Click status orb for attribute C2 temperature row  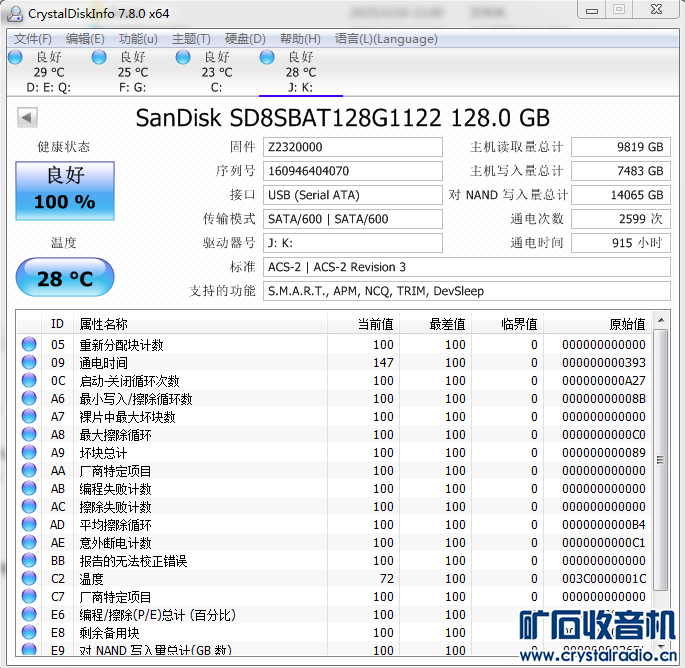[29, 579]
